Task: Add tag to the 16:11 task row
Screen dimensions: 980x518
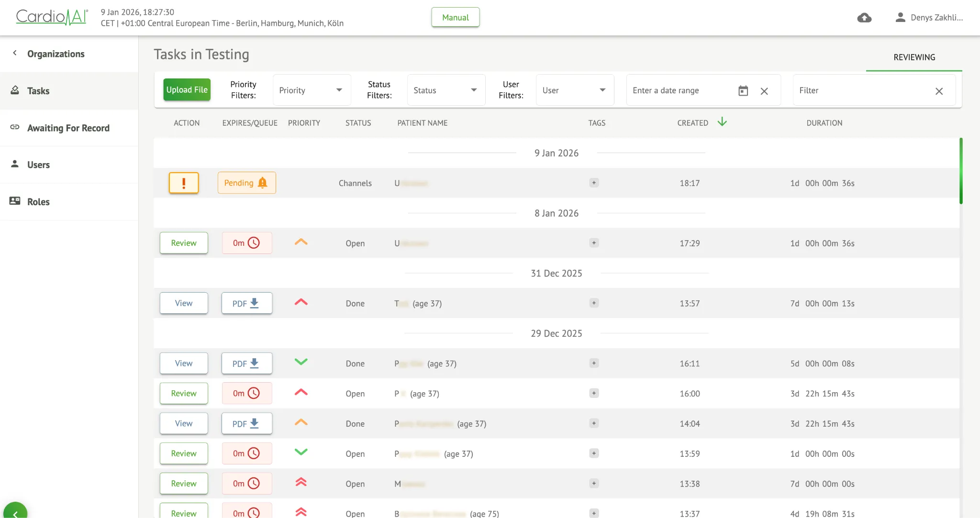Action: pyautogui.click(x=594, y=363)
